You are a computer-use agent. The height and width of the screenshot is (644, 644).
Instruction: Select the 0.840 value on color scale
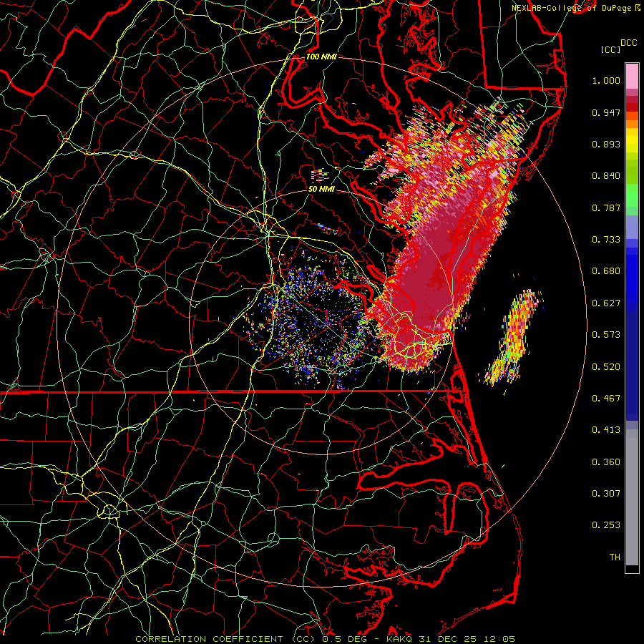(x=606, y=176)
